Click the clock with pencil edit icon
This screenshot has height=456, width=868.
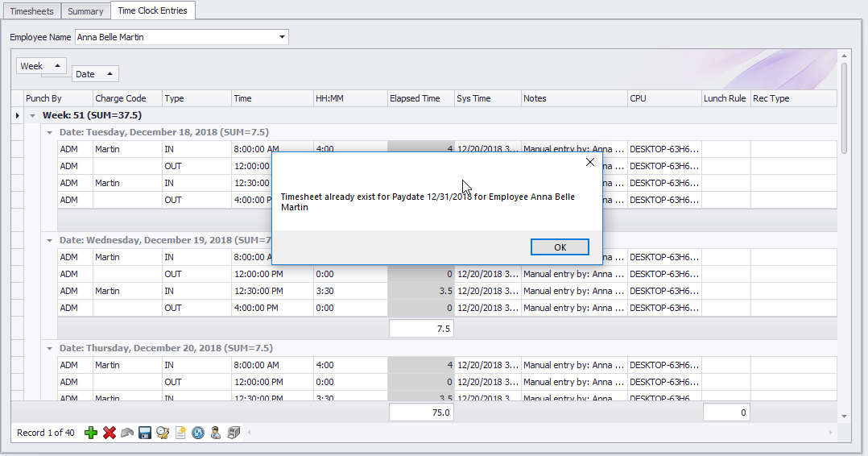click(163, 433)
